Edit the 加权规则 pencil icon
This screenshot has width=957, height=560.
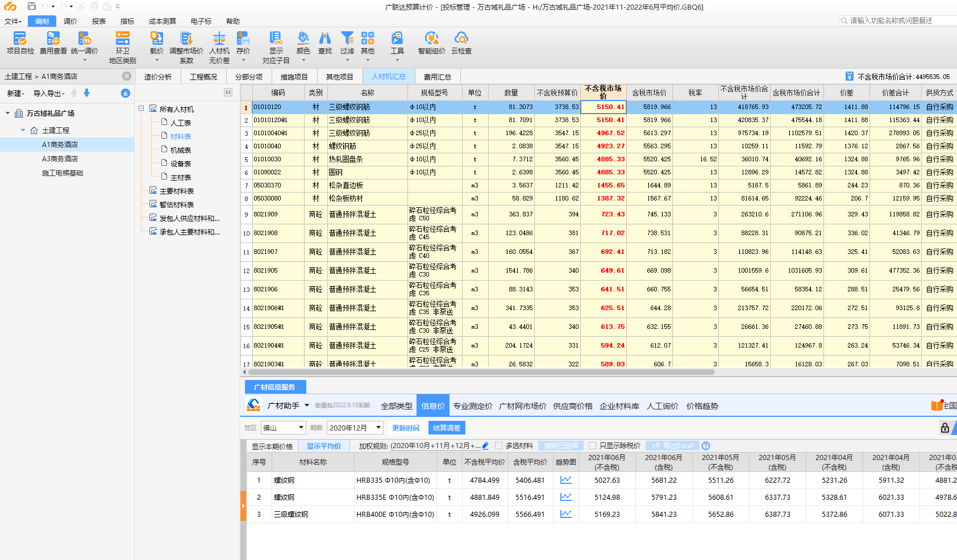[x=485, y=446]
